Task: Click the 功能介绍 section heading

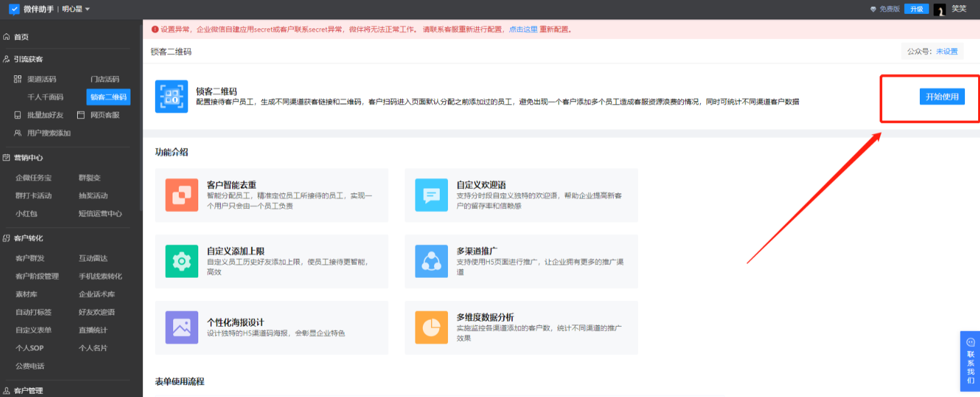Action: click(172, 152)
